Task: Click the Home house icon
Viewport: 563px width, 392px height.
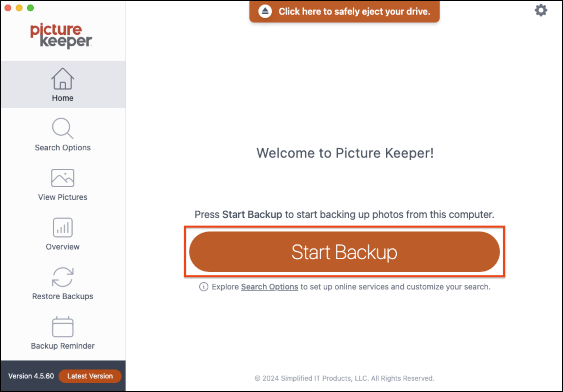Action: pos(62,79)
